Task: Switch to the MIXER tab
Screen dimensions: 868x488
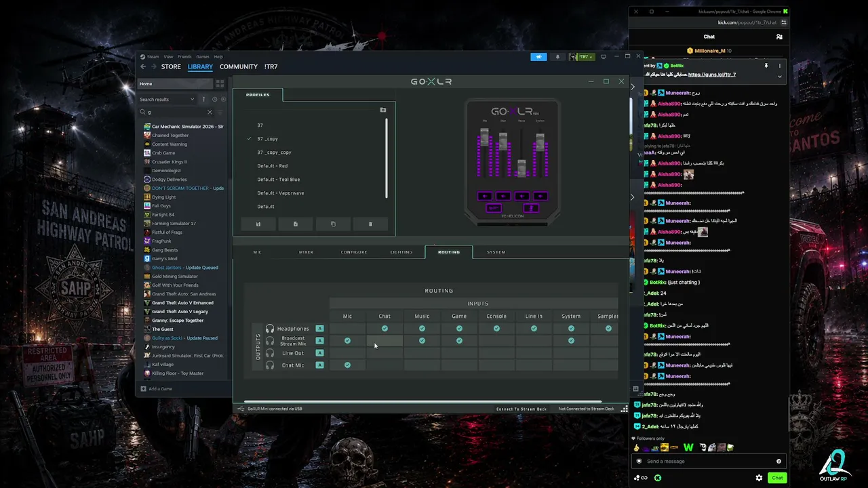Action: pyautogui.click(x=307, y=252)
